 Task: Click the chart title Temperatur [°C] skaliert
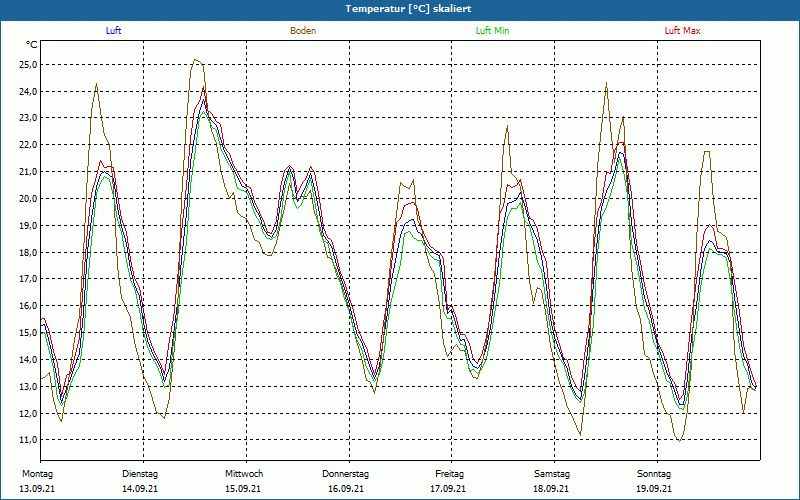coord(408,9)
